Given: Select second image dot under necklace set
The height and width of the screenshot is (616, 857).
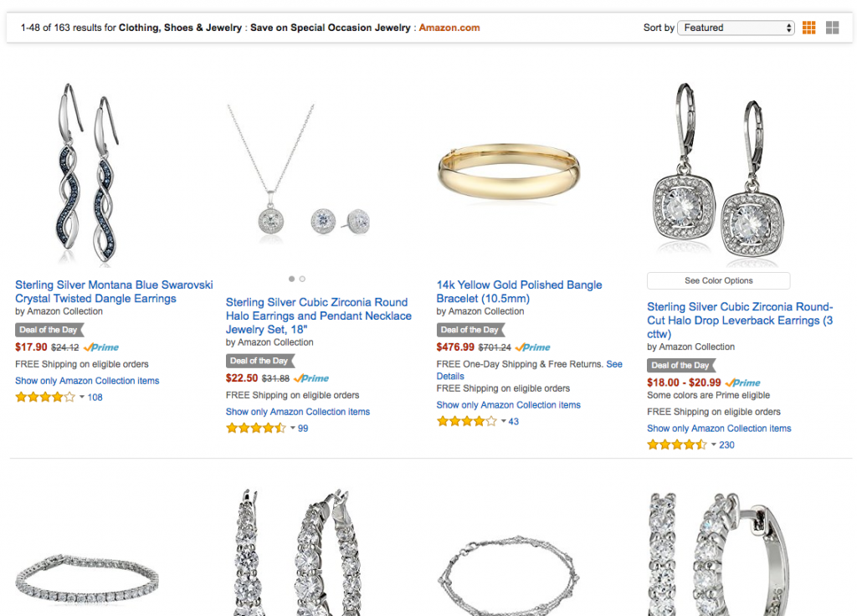Looking at the screenshot, I should (302, 279).
